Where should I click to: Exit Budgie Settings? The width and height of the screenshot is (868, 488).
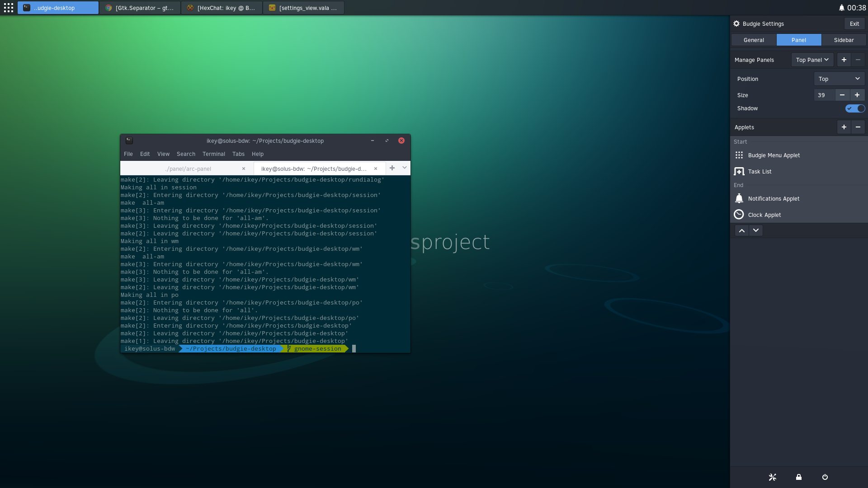point(854,23)
